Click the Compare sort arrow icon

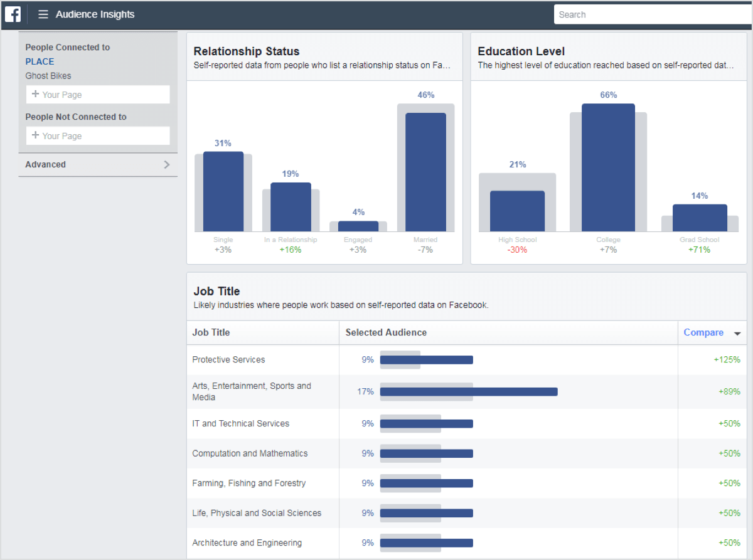click(x=737, y=334)
